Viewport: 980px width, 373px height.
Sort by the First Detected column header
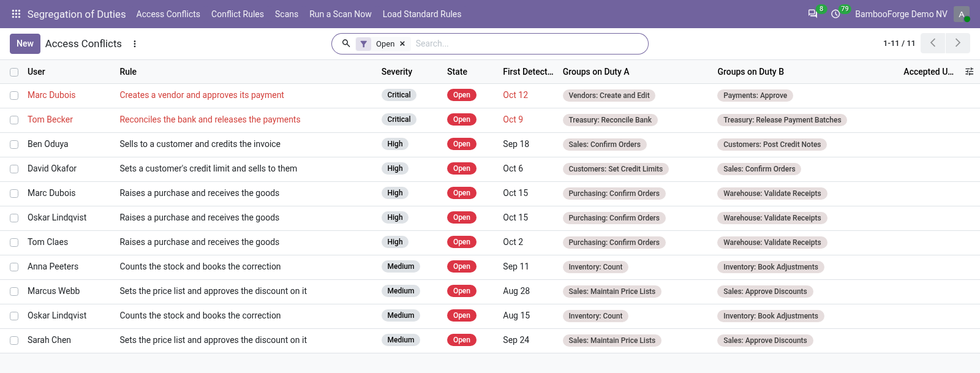pyautogui.click(x=528, y=72)
